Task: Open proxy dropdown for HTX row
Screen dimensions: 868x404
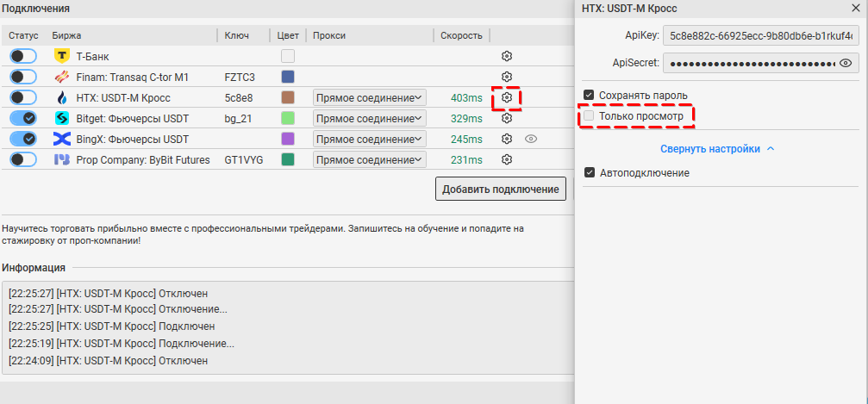Action: point(369,97)
